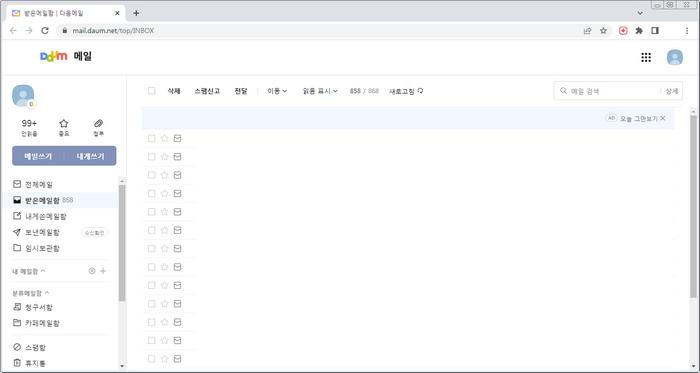Image resolution: width=700 pixels, height=373 pixels.
Task: Click the 858 / 868 mail count text
Action: click(x=364, y=91)
